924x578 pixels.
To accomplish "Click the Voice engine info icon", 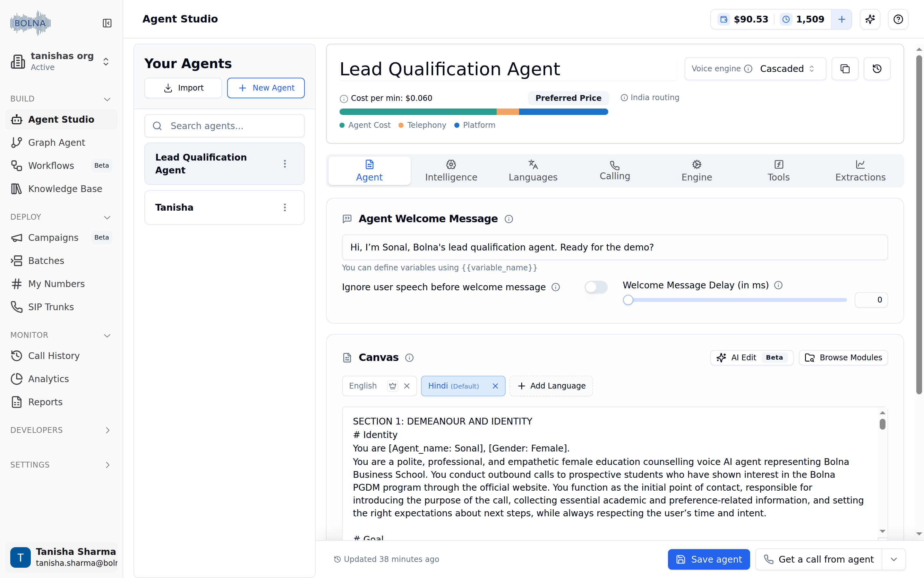I will pos(749,69).
